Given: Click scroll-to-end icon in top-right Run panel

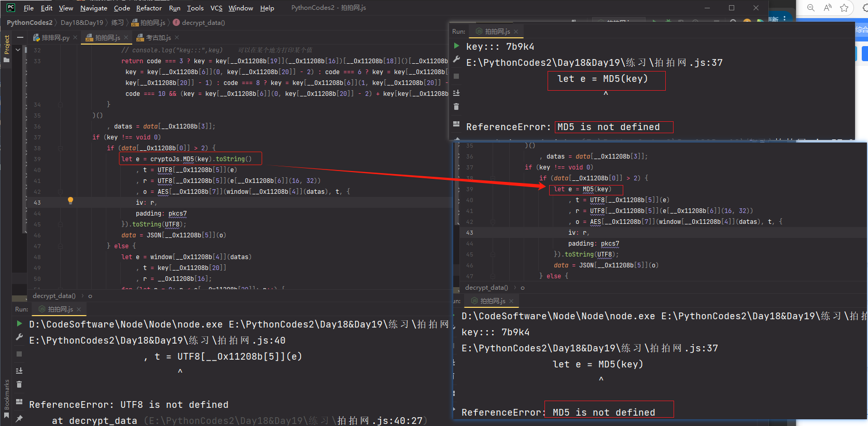Looking at the screenshot, I should pyautogui.click(x=456, y=93).
